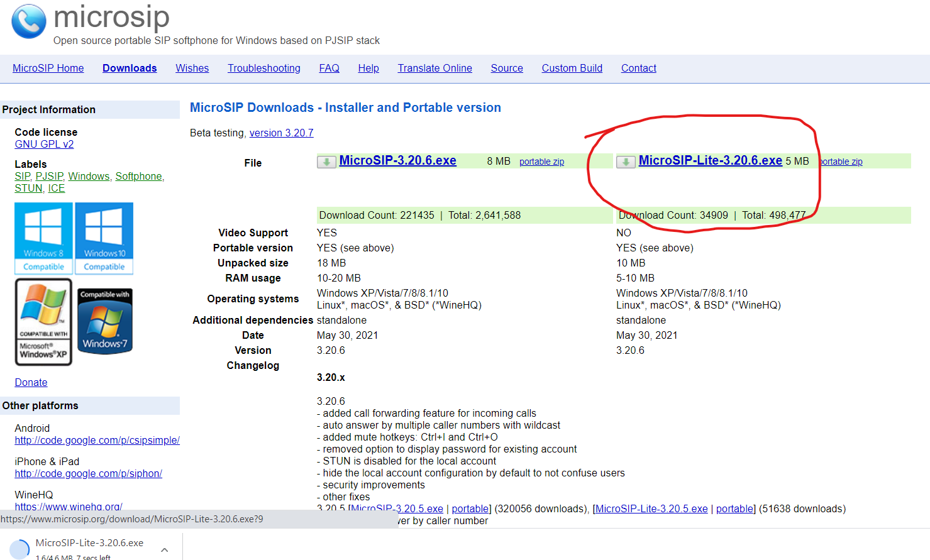The image size is (930, 560).
Task: Click the Windows 8 Compatible badge
Action: tap(43, 238)
